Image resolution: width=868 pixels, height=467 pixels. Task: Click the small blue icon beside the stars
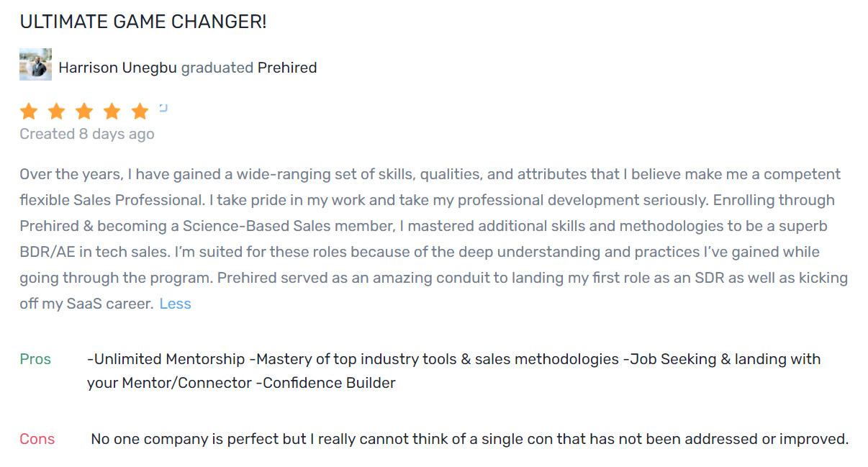click(x=163, y=108)
